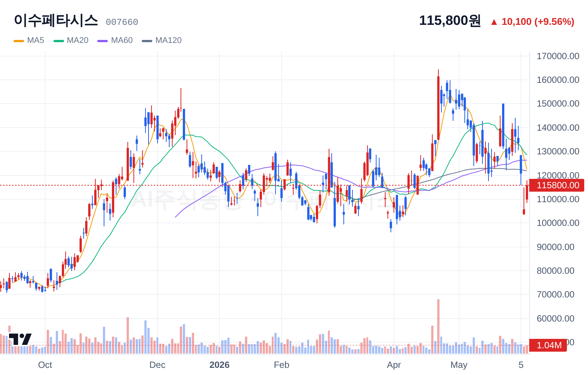588x375 pixels.
Task: Click the 130000.00 price axis label
Action: click(x=558, y=151)
